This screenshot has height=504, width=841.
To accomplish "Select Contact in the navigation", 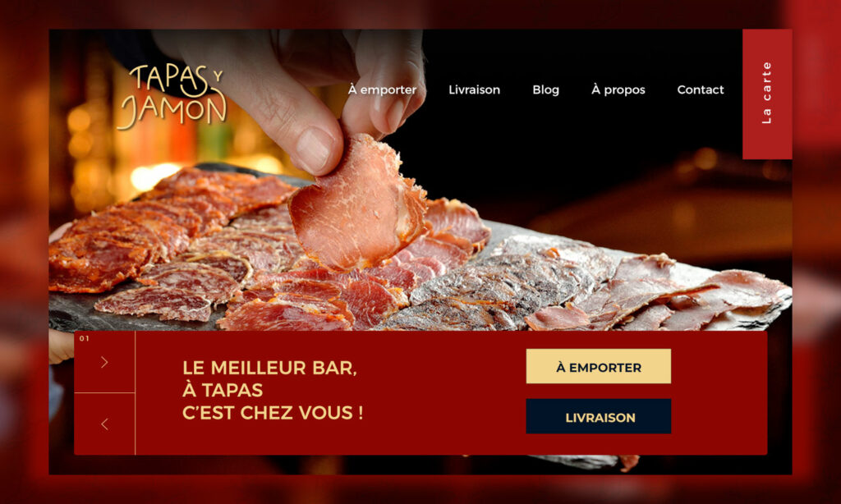I will [700, 89].
